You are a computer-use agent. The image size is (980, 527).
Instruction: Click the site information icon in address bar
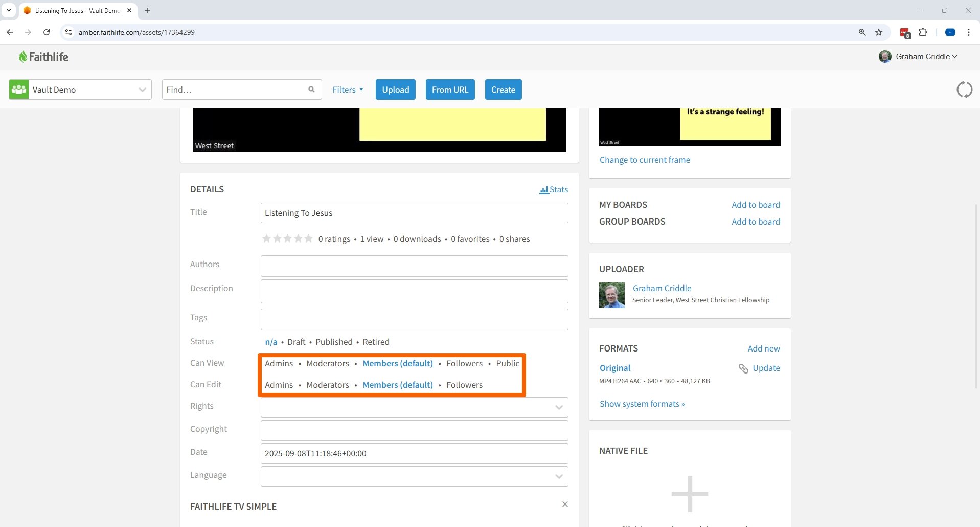[x=68, y=32]
